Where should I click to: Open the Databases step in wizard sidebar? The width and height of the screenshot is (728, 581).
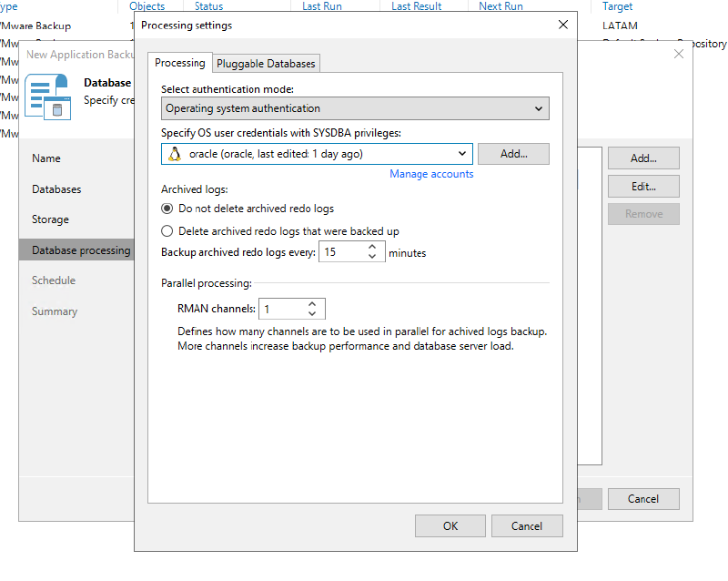coord(56,189)
